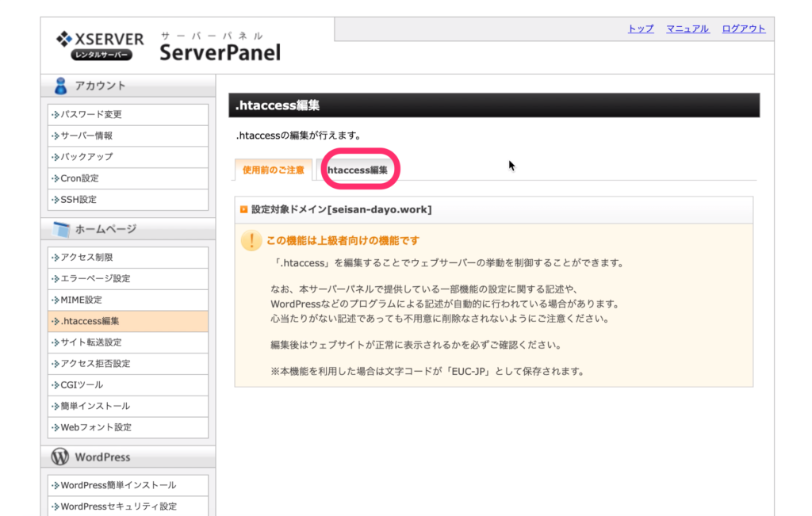Image resolution: width=812 pixels, height=516 pixels.
Task: Click the XSERVER logo icon
Action: click(x=65, y=39)
